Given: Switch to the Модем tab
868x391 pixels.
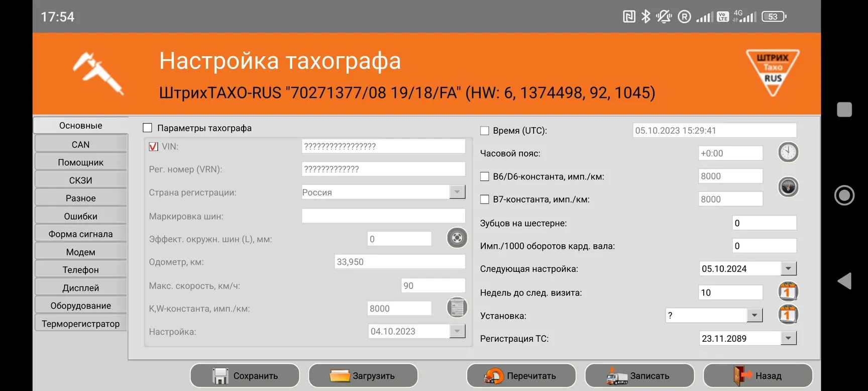Looking at the screenshot, I should pos(80,252).
